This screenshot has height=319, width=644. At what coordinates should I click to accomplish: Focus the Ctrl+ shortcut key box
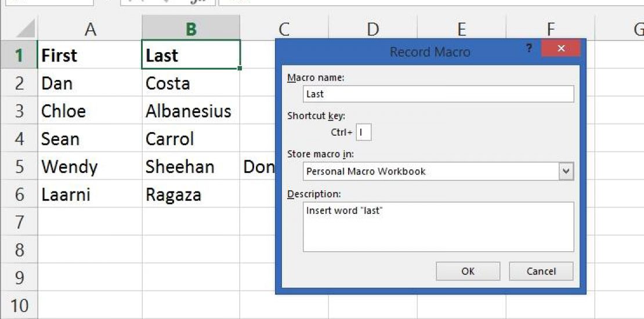[x=364, y=132]
